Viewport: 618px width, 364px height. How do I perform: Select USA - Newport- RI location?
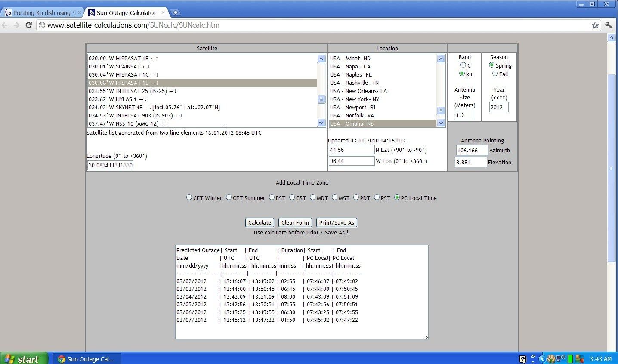coord(383,107)
